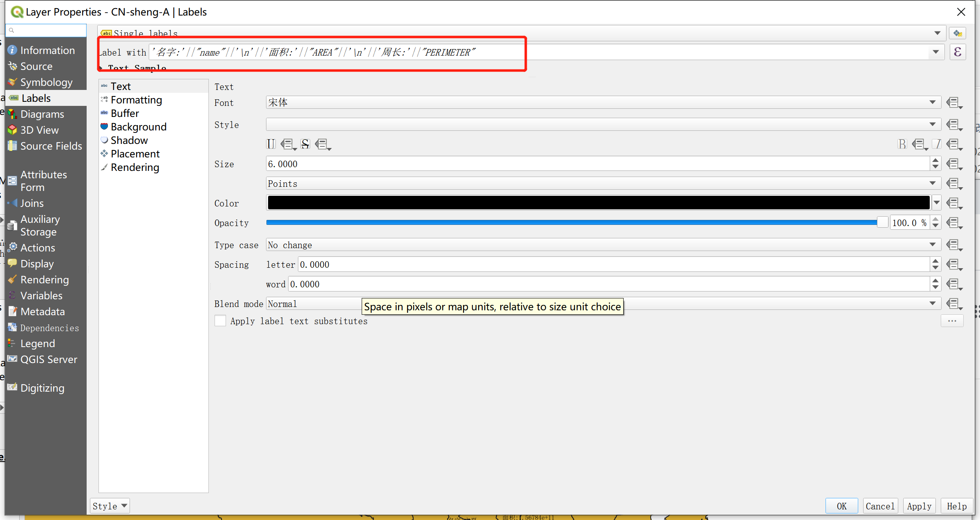Click data-defined override icon beside Font
The height and width of the screenshot is (520, 980).
(x=954, y=103)
